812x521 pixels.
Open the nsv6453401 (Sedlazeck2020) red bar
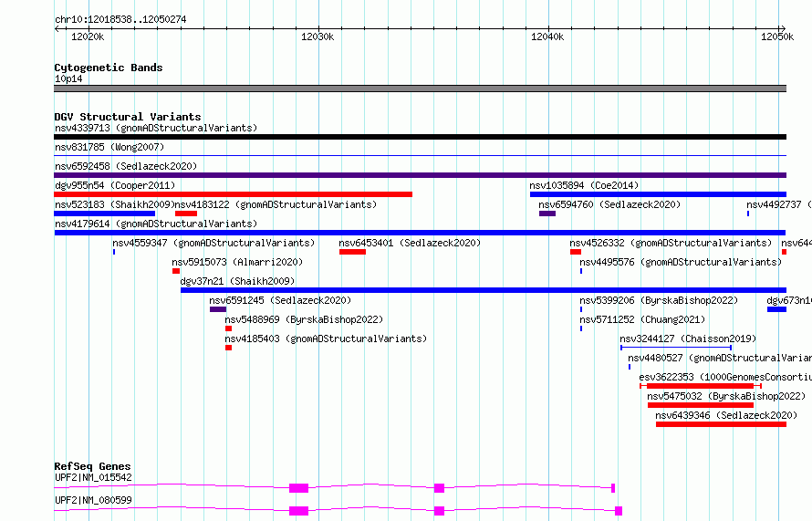tap(353, 252)
